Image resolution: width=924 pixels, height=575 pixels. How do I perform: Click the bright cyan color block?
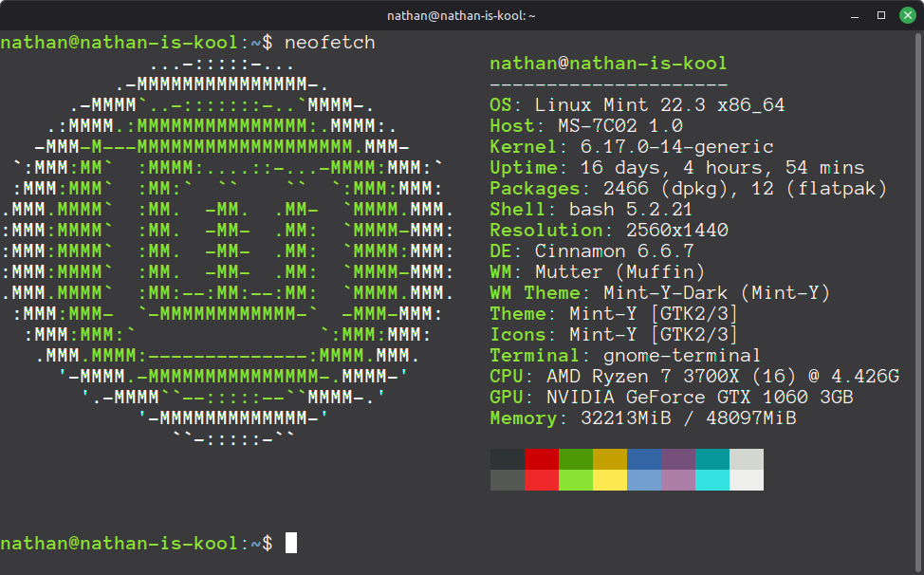pos(712,480)
